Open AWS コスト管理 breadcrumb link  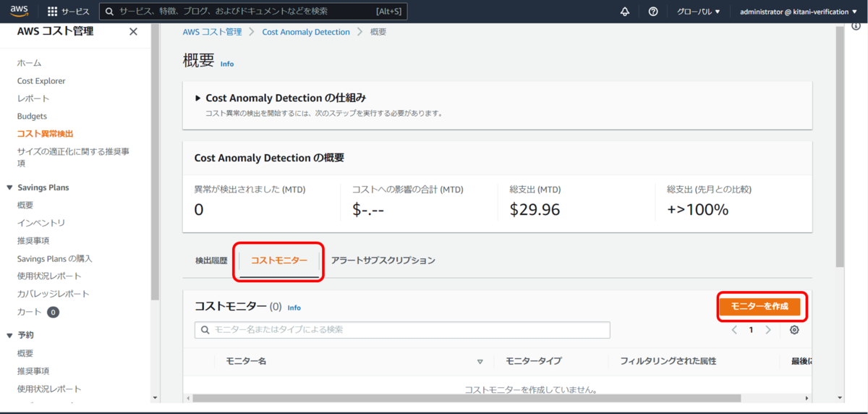tap(212, 32)
